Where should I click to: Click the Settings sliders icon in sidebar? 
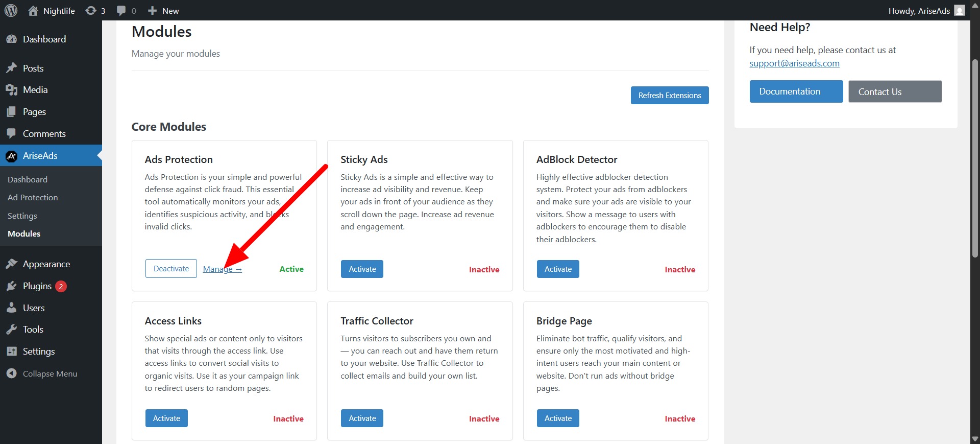(12, 351)
